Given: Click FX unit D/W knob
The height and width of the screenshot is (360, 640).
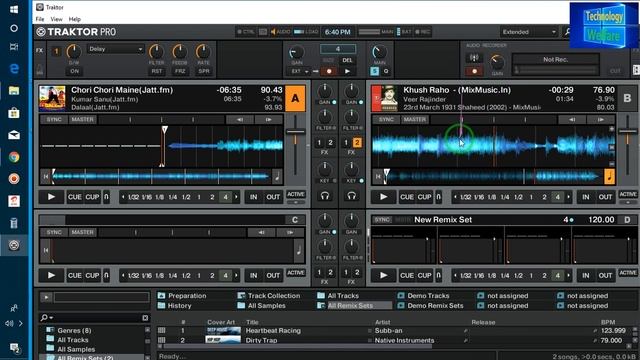Looking at the screenshot, I should (x=74, y=52).
